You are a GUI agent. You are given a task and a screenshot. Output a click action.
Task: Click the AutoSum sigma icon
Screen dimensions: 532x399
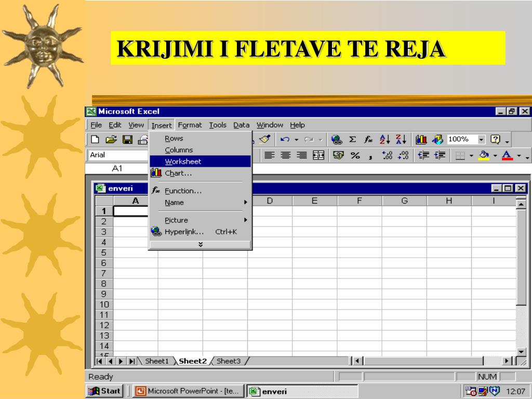click(353, 139)
